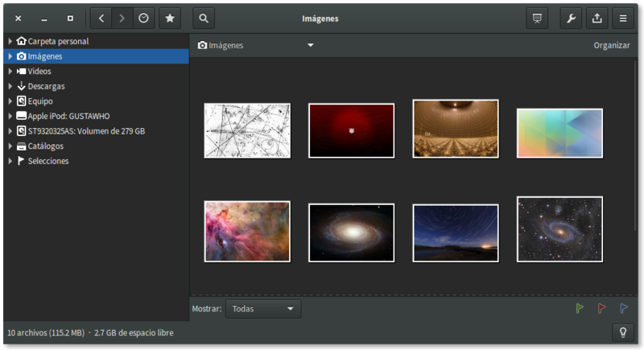644x350 pixels.
Task: Open the star trails night sky thumbnail
Action: click(455, 233)
